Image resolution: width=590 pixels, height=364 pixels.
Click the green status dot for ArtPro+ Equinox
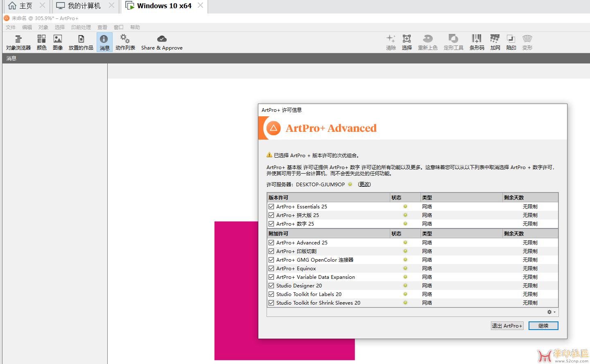pos(405,268)
